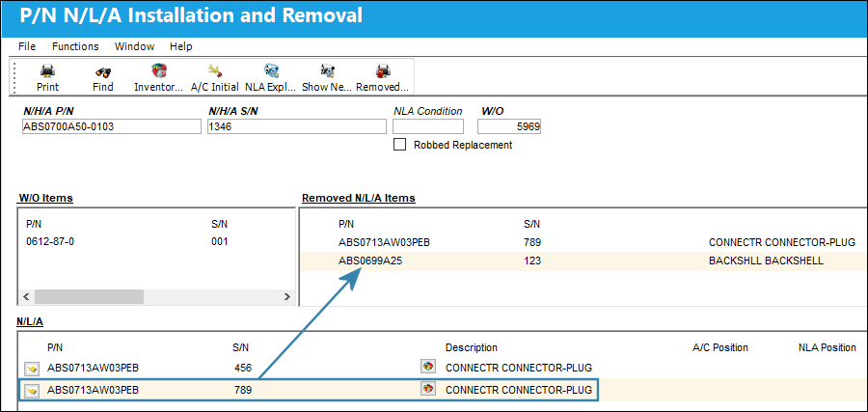868x412 pixels.
Task: Click the N/H/A S/N field showing 1346
Action: (297, 126)
